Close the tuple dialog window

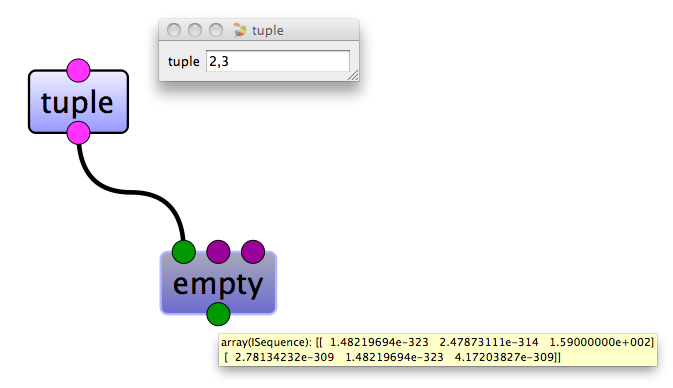pyautogui.click(x=174, y=30)
